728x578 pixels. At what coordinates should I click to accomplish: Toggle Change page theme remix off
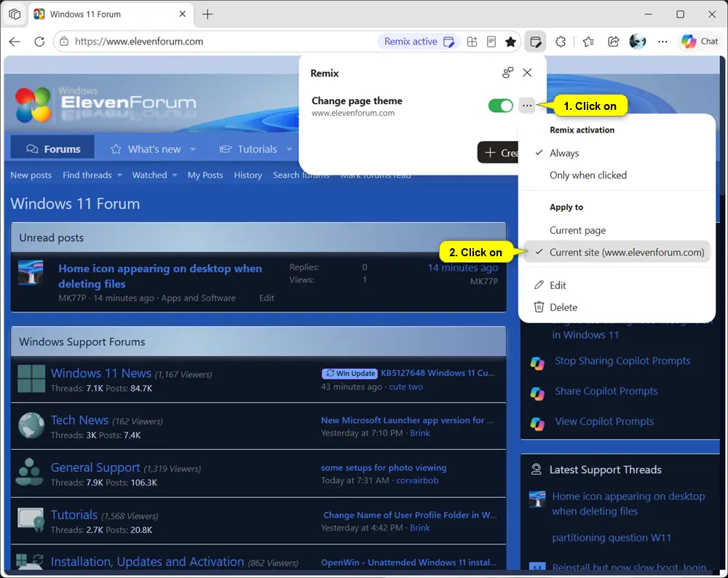(501, 106)
